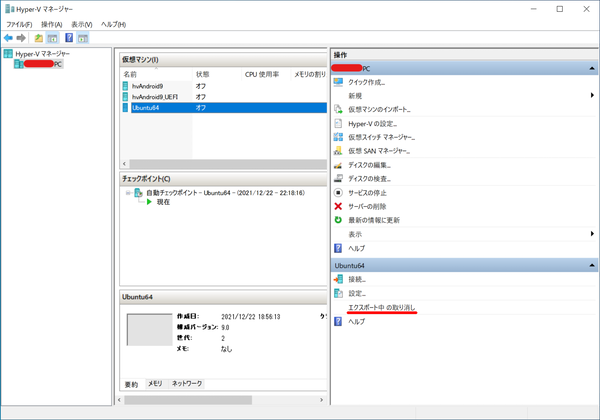Click the Ubuntu64 preview thumbnail
Screen dimensions: 600x420
coord(150,330)
